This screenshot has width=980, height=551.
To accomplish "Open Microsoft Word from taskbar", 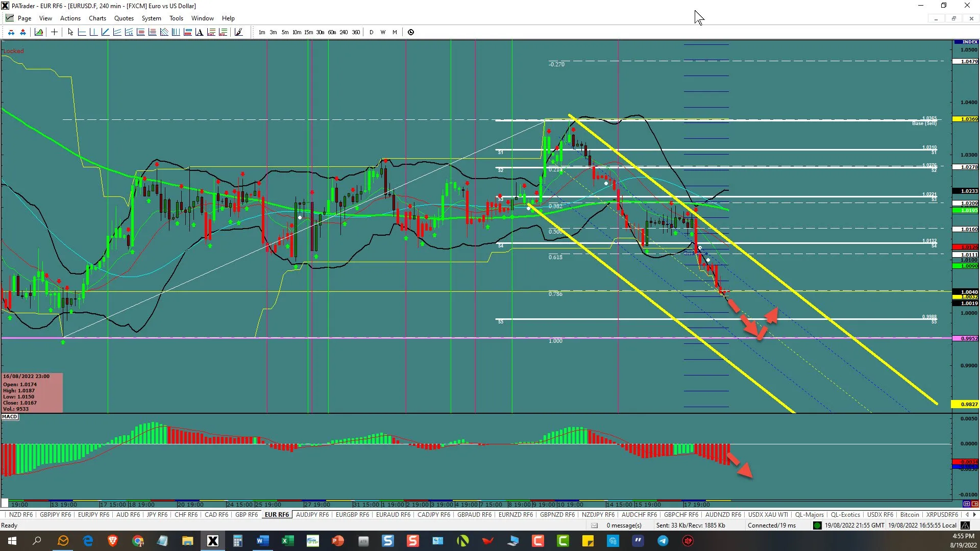I will pos(262,541).
